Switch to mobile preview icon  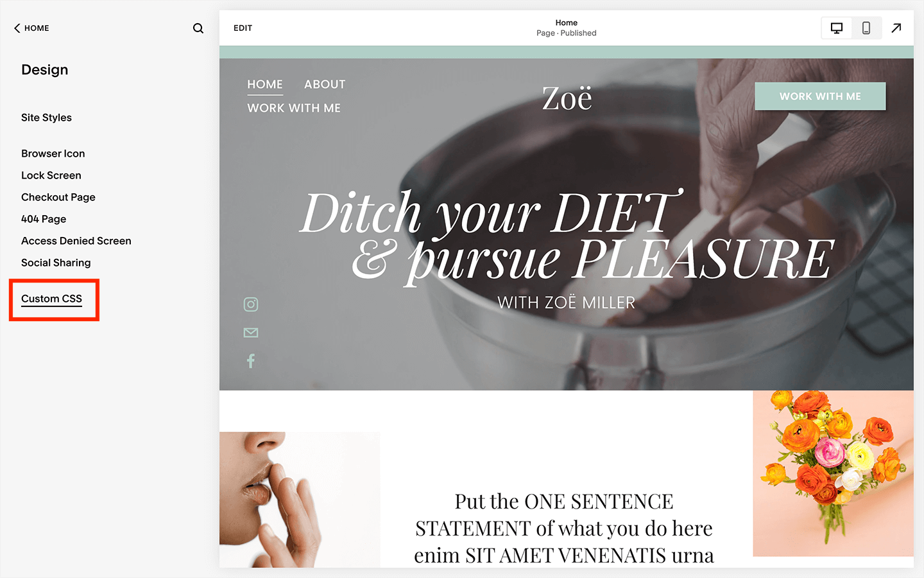pyautogui.click(x=866, y=28)
